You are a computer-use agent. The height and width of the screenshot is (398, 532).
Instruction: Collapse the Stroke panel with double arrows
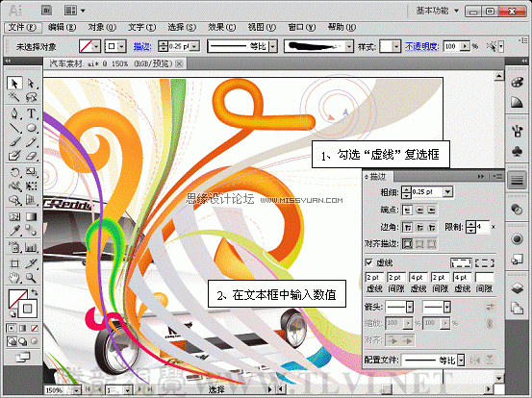pos(481,176)
